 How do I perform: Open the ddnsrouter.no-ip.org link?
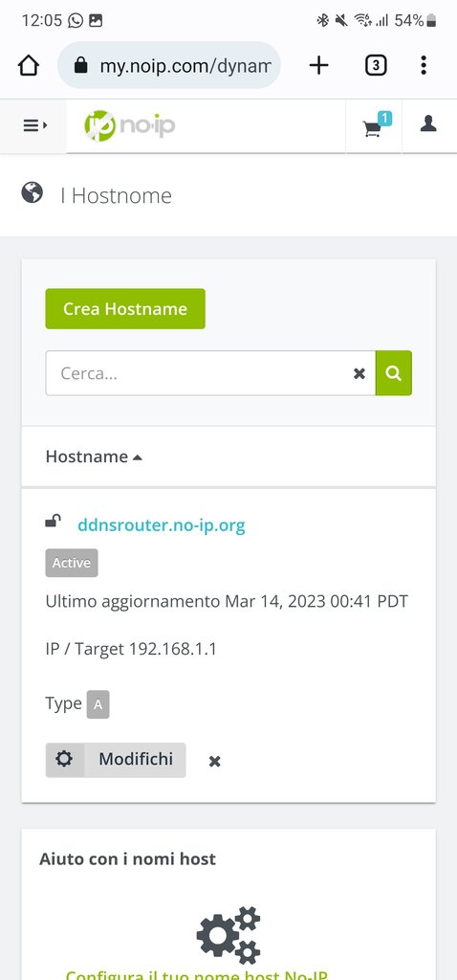tap(161, 525)
